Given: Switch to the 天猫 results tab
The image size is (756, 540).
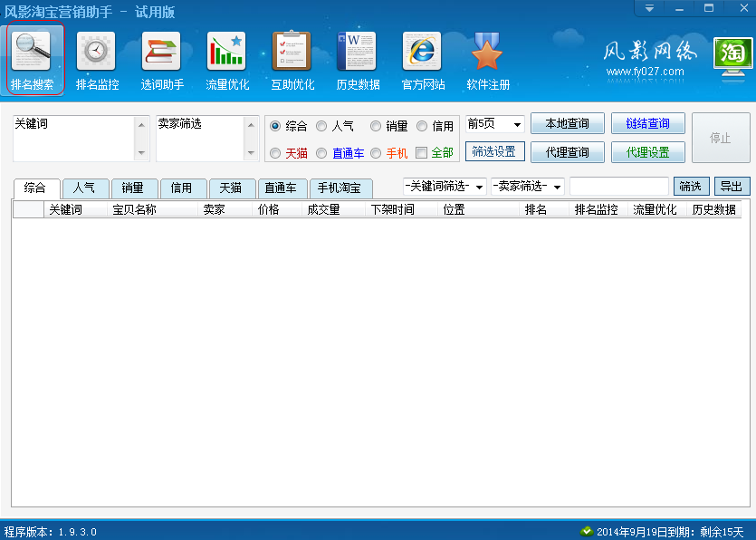Looking at the screenshot, I should tap(232, 188).
